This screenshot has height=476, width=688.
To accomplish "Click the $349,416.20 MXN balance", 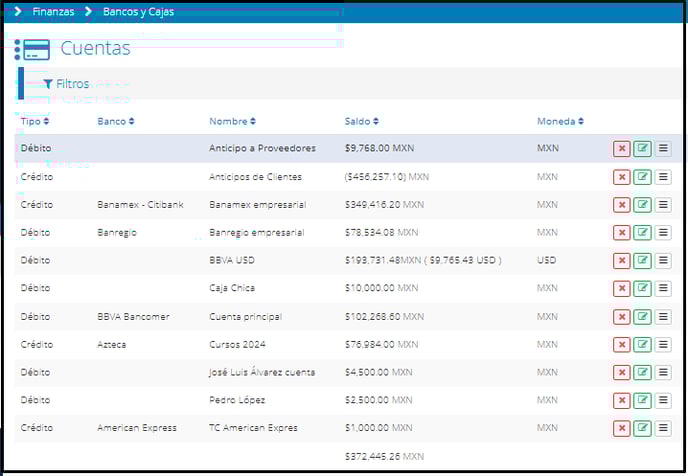I will pos(384,205).
